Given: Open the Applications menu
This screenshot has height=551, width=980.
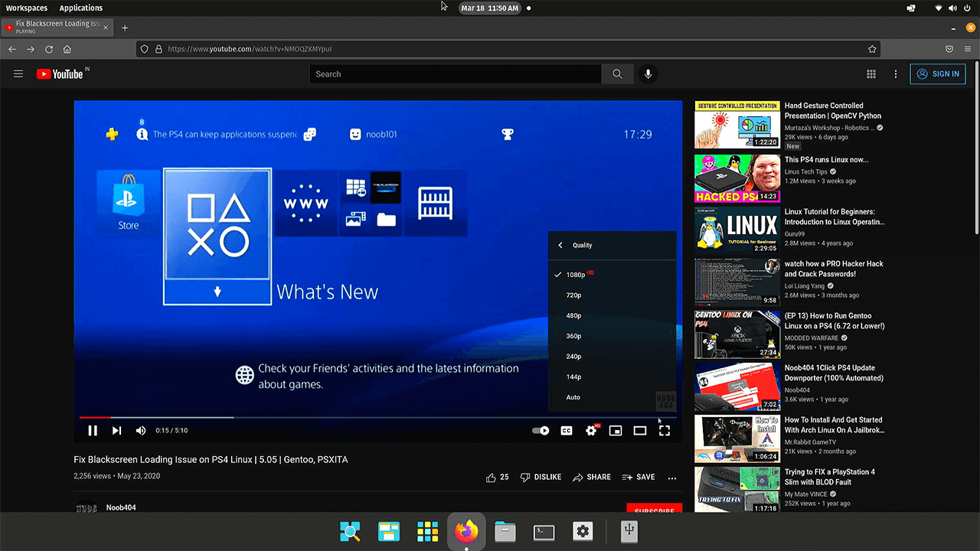Looking at the screenshot, I should point(81,8).
